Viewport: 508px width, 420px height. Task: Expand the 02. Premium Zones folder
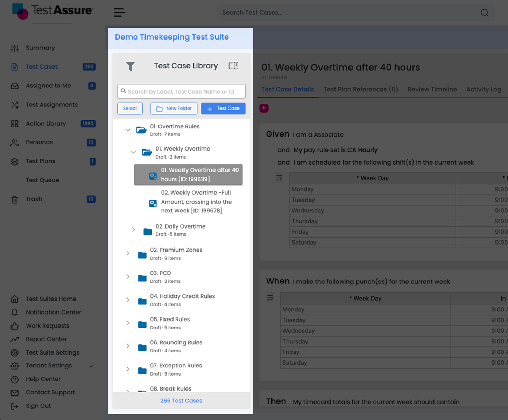(x=128, y=253)
